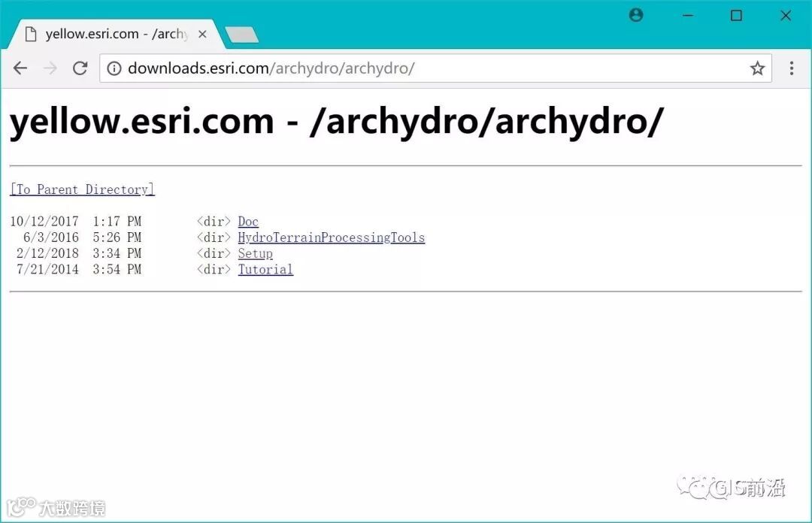Click the page heading yellow.esri.com - /archydro/archydro/
Screen dimensions: 812x523
(337, 122)
